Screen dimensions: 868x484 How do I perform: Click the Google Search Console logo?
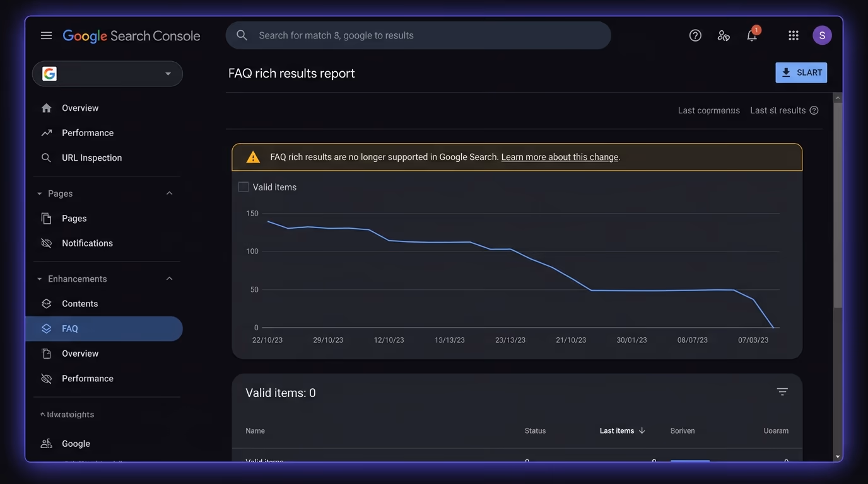[x=131, y=36]
